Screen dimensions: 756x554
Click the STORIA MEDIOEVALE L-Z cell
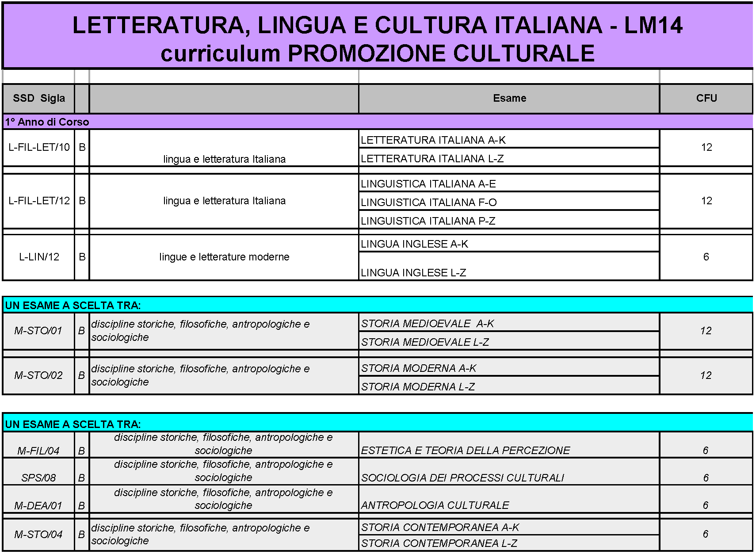coord(425,342)
